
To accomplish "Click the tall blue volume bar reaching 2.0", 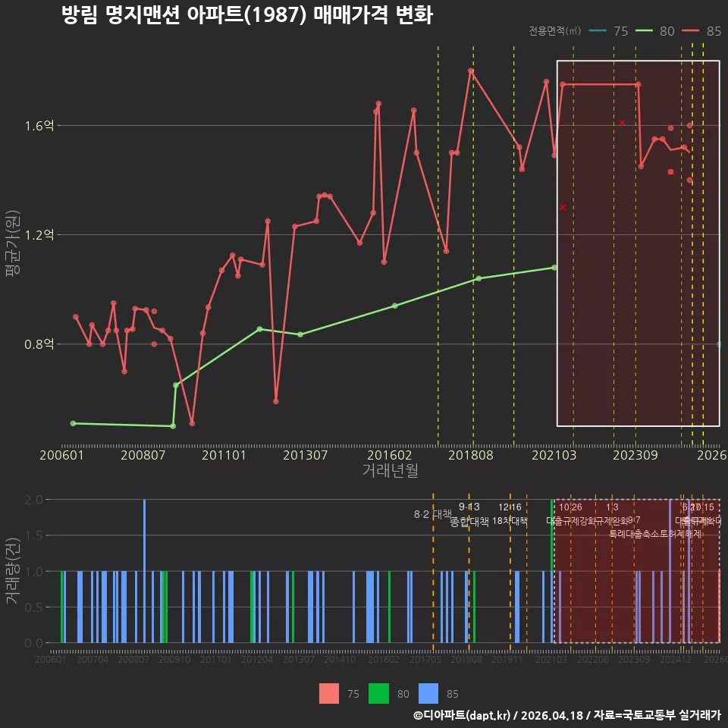I will (x=144, y=571).
